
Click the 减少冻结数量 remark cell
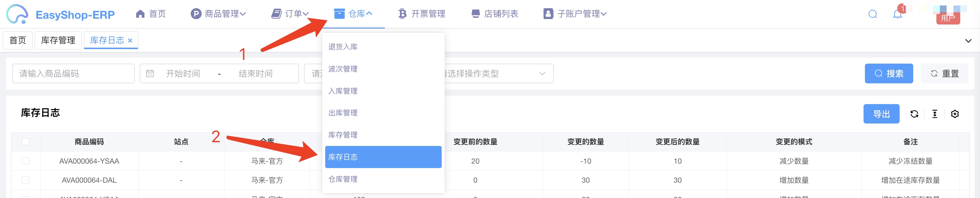pos(911,161)
